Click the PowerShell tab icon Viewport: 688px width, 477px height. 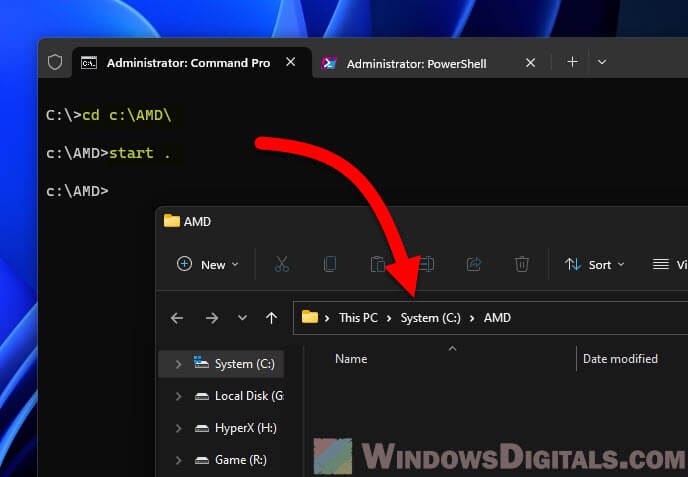pyautogui.click(x=329, y=64)
